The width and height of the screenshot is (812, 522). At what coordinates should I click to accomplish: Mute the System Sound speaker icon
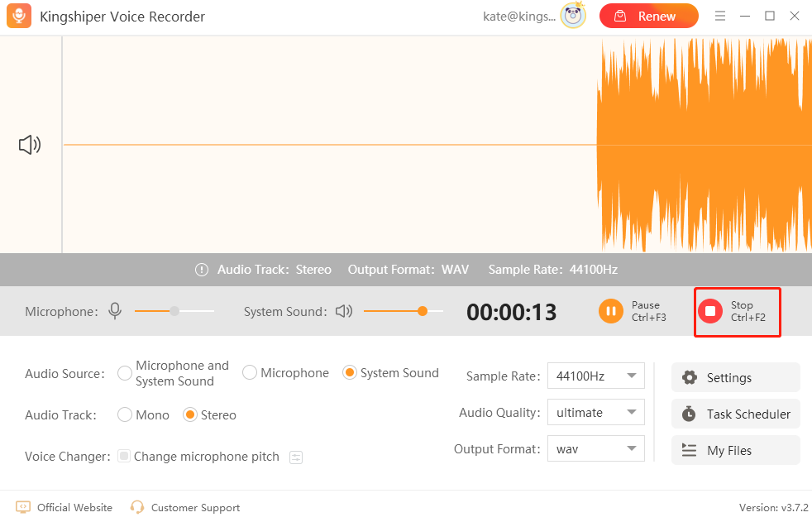point(344,311)
